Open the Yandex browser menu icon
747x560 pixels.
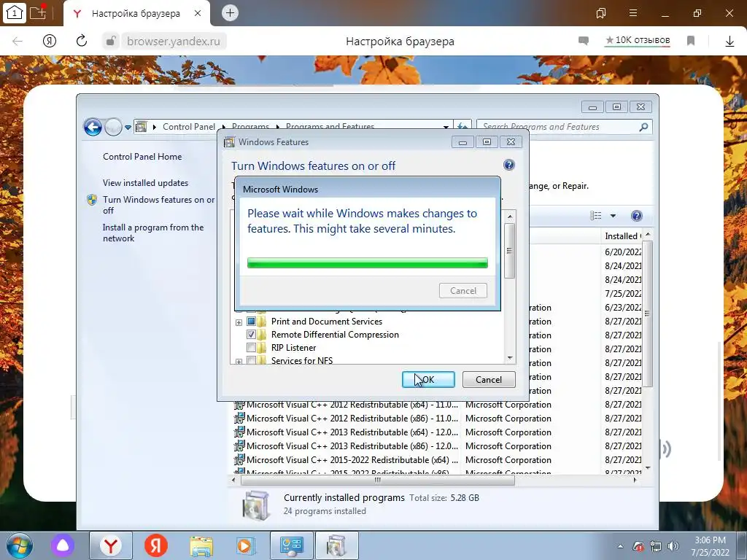pyautogui.click(x=633, y=13)
